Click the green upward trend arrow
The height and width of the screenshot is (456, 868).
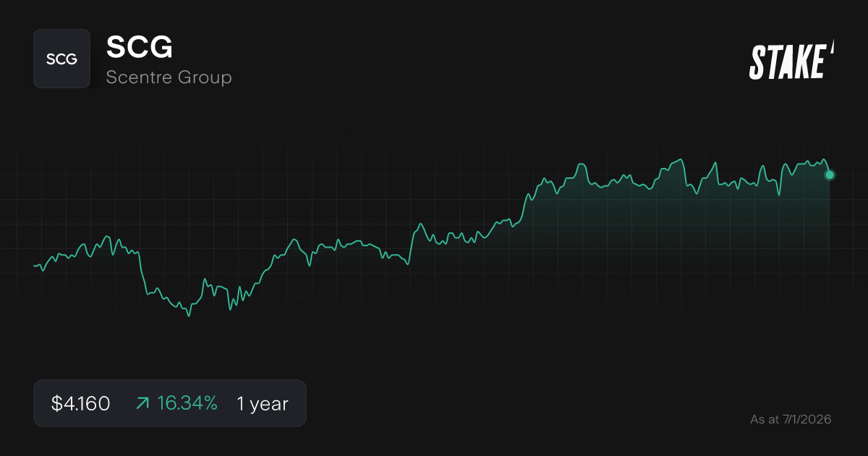pos(142,404)
